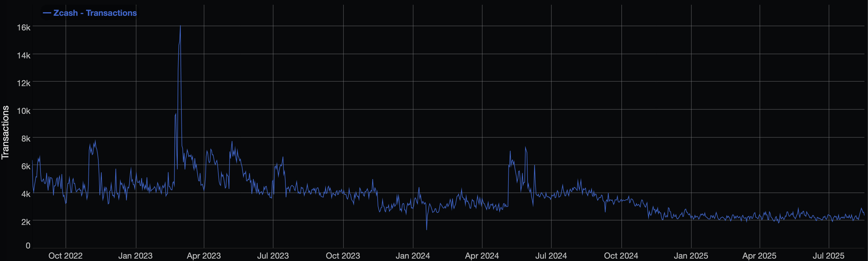Click the 2k y-axis label
Screen dimensions: 868x261
coord(26,222)
